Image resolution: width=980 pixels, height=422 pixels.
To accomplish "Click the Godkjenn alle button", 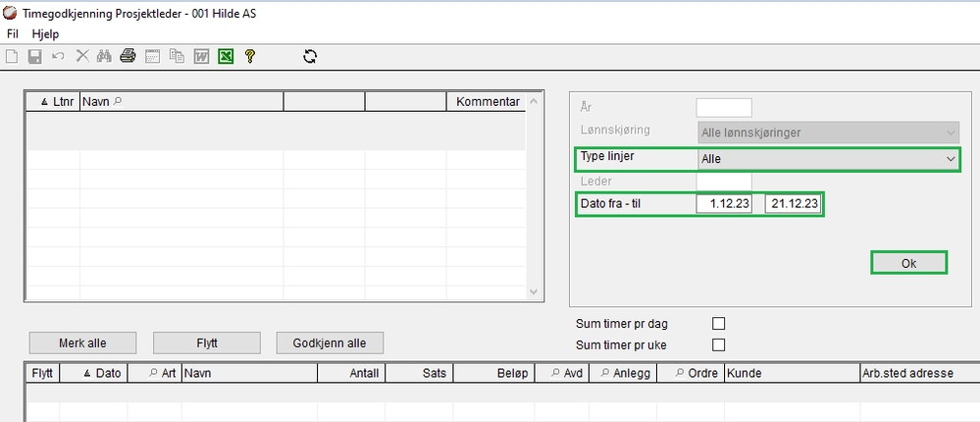I will [x=329, y=343].
